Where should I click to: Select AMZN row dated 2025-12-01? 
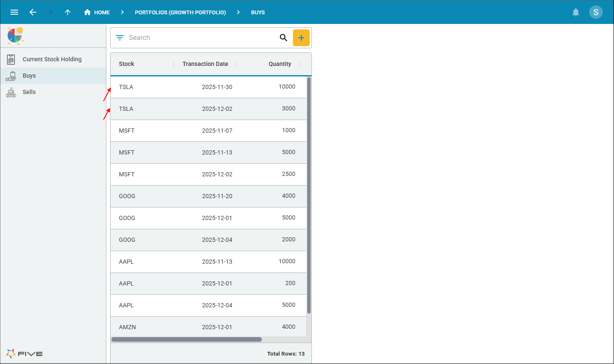[x=208, y=327]
